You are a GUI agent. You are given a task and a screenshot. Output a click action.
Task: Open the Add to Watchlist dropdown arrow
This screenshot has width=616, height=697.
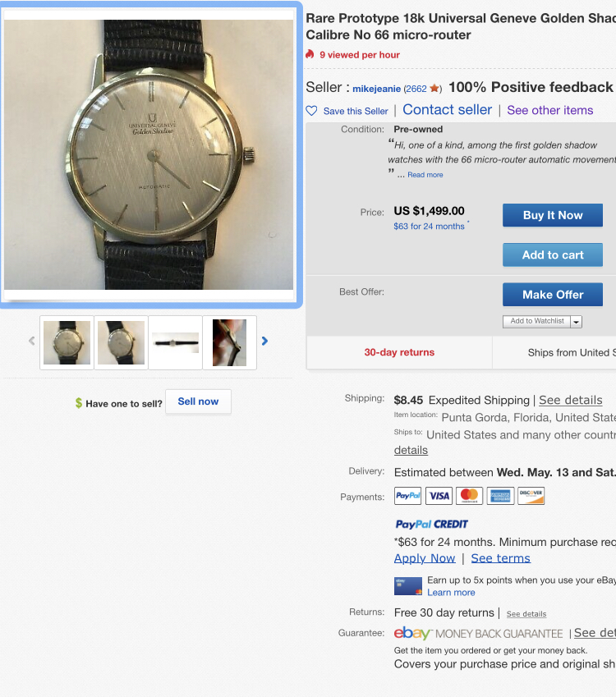(577, 321)
